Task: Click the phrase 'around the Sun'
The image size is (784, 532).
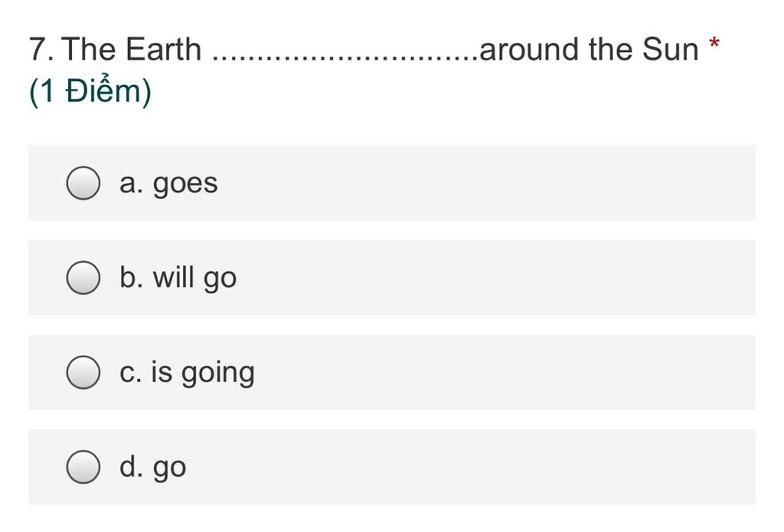Action: [x=589, y=49]
